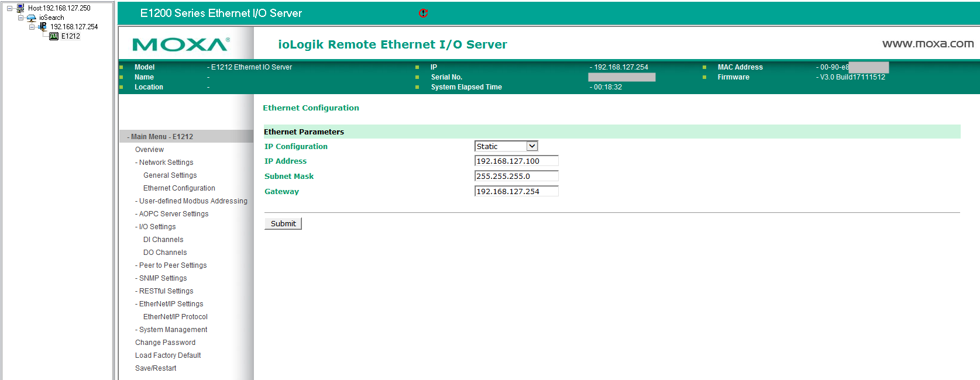Screen dimensions: 980x380
Task: Open the Save/Restart menu entry
Action: [156, 368]
